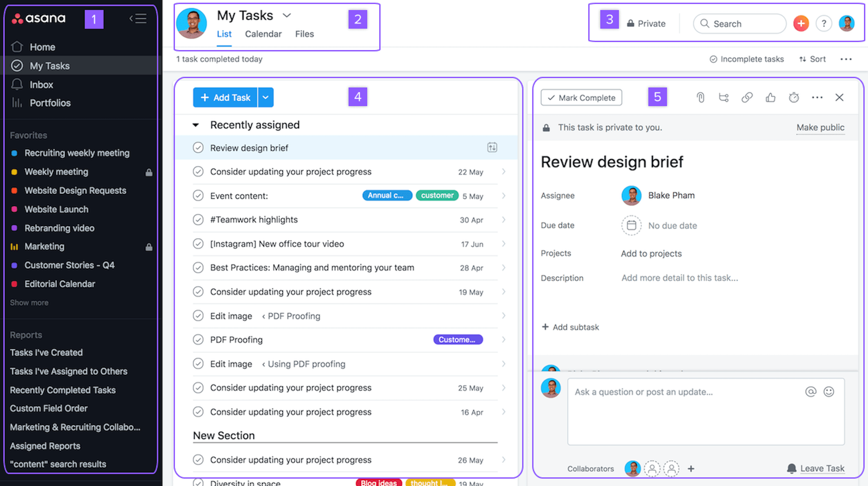
Task: Click the attachment icon on task detail
Action: click(700, 97)
